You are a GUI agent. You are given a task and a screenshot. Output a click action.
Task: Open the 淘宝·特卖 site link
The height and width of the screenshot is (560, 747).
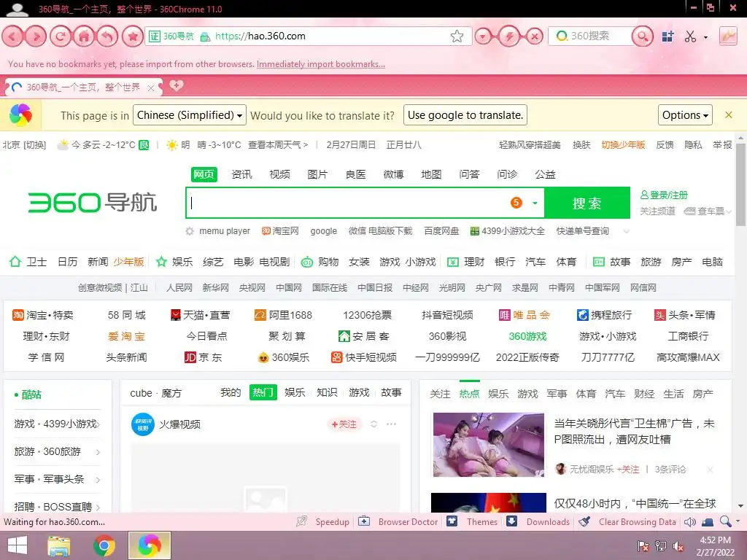(x=43, y=315)
